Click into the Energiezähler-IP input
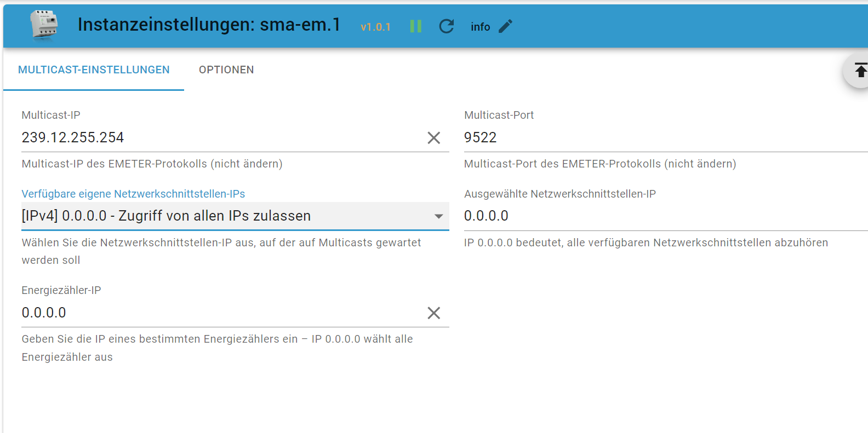This screenshot has height=433, width=868. pos(222,313)
